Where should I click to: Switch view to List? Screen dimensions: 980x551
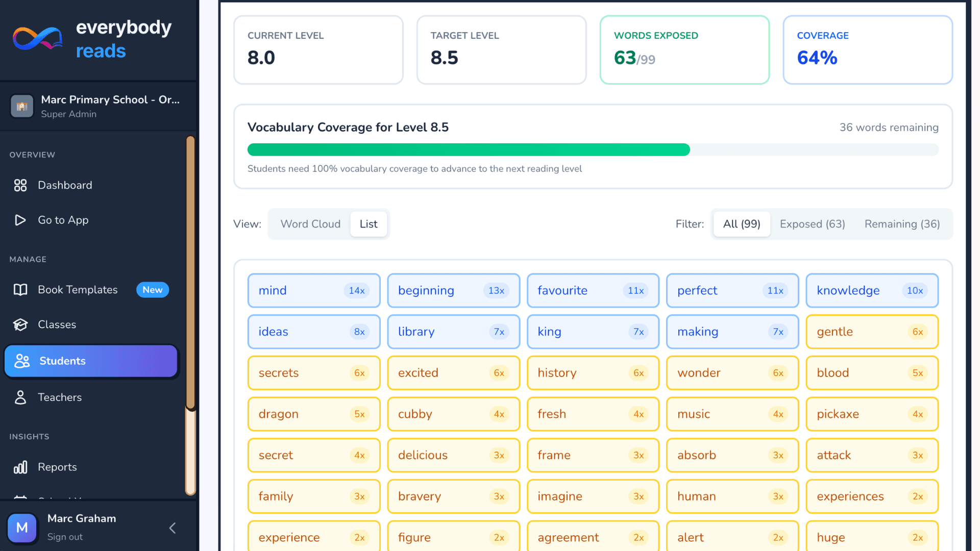click(369, 223)
